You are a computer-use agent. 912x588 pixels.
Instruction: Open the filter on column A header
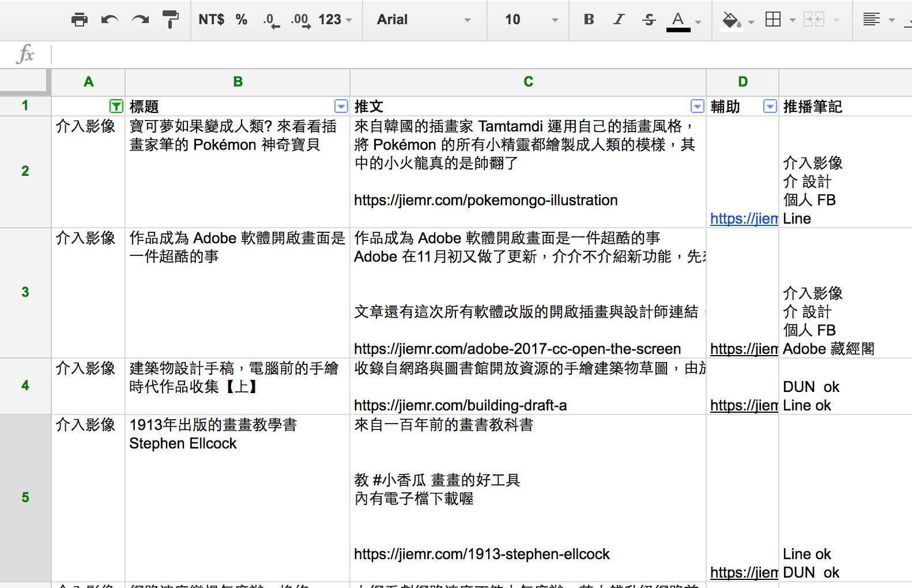(x=116, y=106)
